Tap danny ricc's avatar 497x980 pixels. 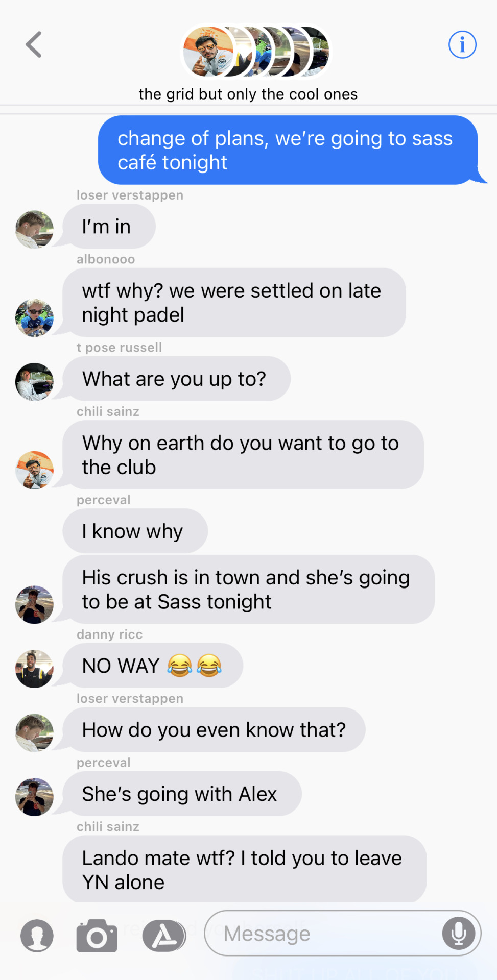34,669
